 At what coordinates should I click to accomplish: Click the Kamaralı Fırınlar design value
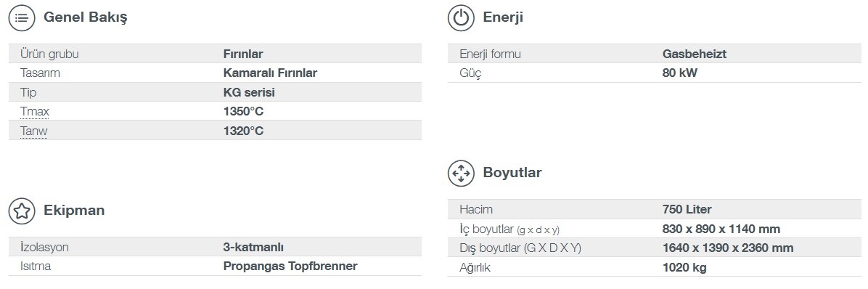pos(270,73)
